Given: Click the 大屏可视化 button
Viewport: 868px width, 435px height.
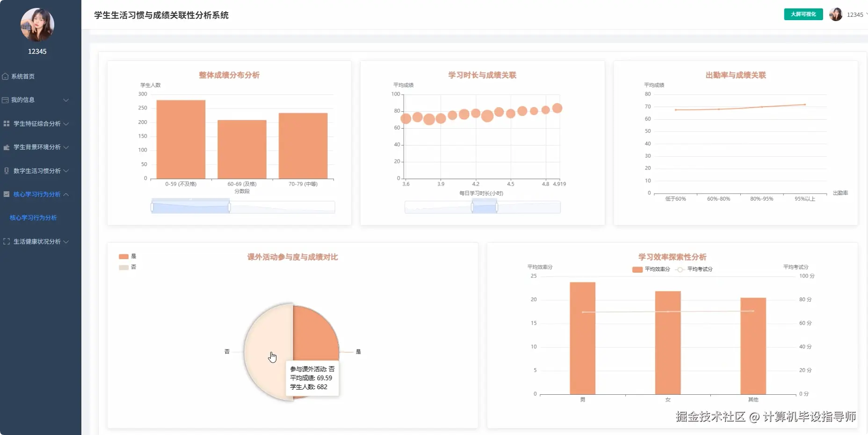Looking at the screenshot, I should (x=803, y=14).
